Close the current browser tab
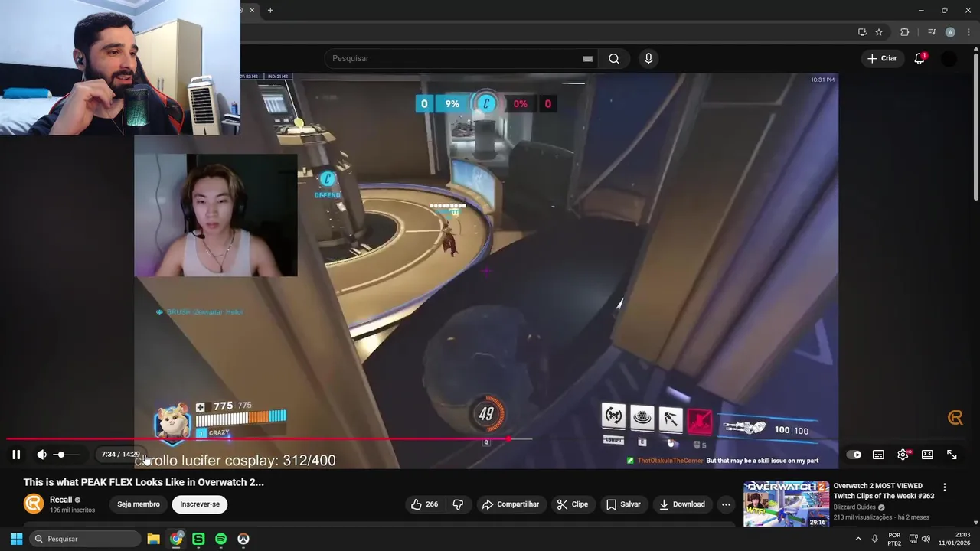Screen dimensions: 980x551 [x=252, y=10]
